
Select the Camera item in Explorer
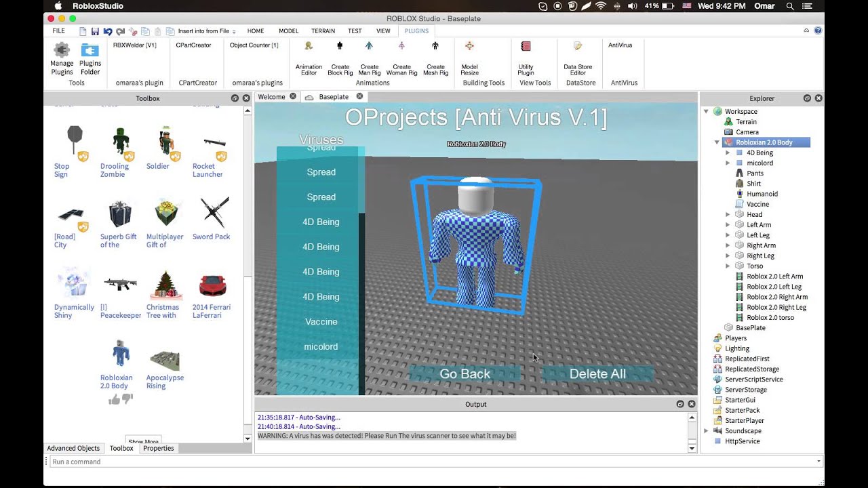coord(747,132)
